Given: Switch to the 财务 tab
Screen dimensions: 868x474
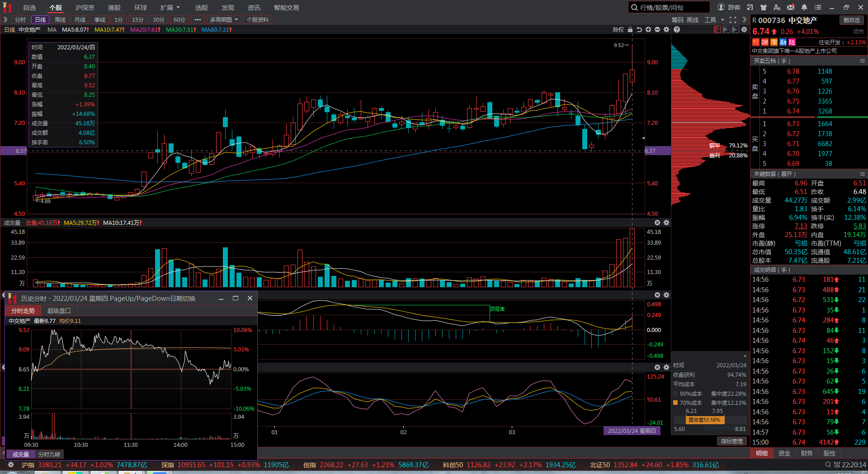Looking at the screenshot, I should click(x=807, y=453).
